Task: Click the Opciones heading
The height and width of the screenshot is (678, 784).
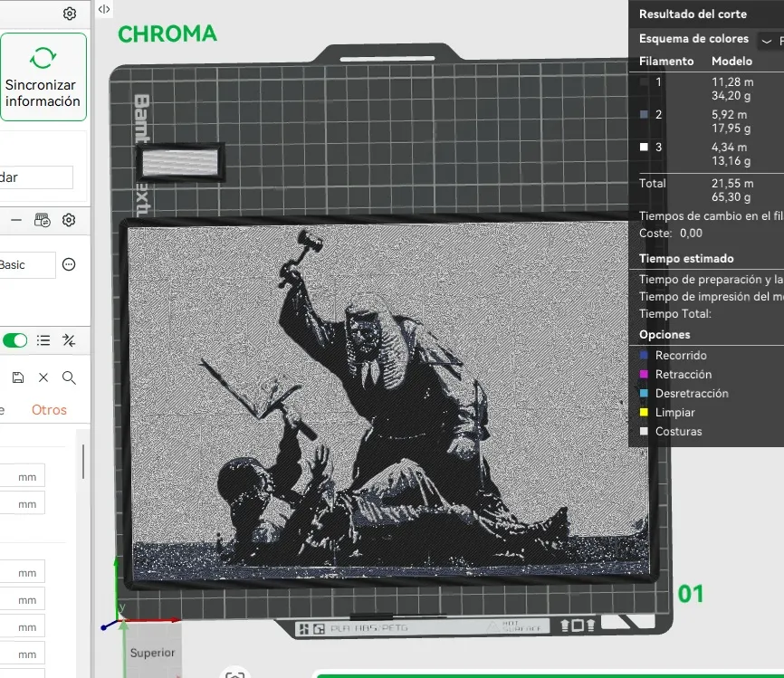Action: point(664,335)
